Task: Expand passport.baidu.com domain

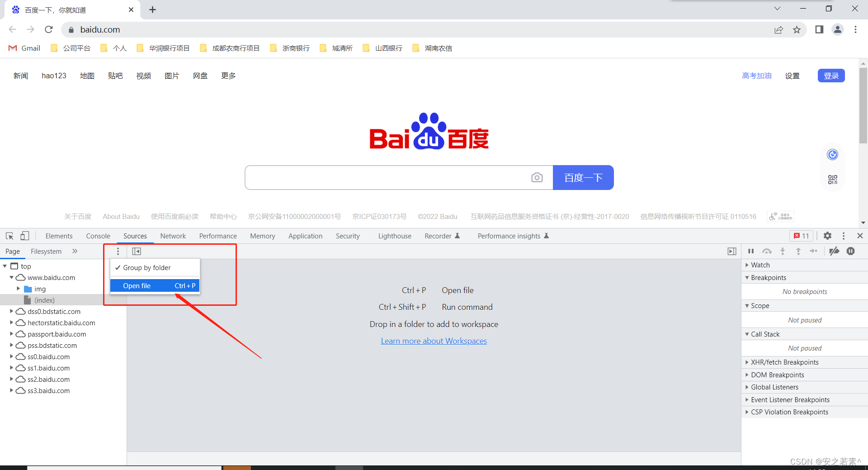Action: tap(12, 334)
